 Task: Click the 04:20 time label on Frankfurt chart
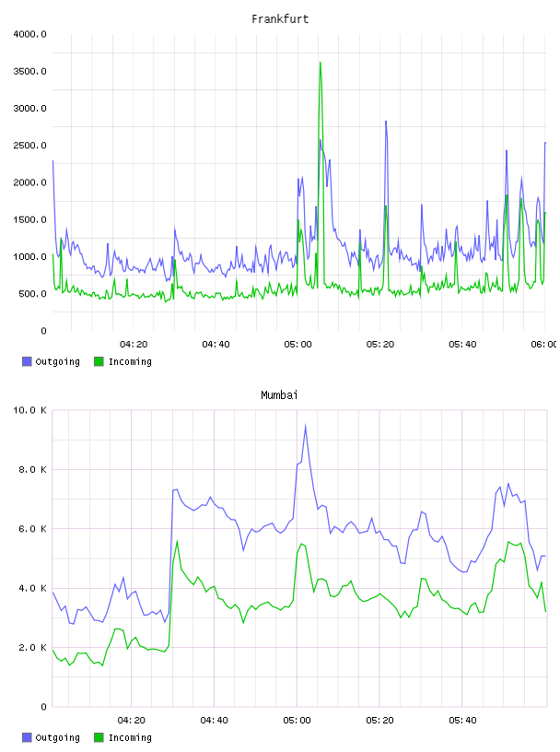click(x=134, y=345)
